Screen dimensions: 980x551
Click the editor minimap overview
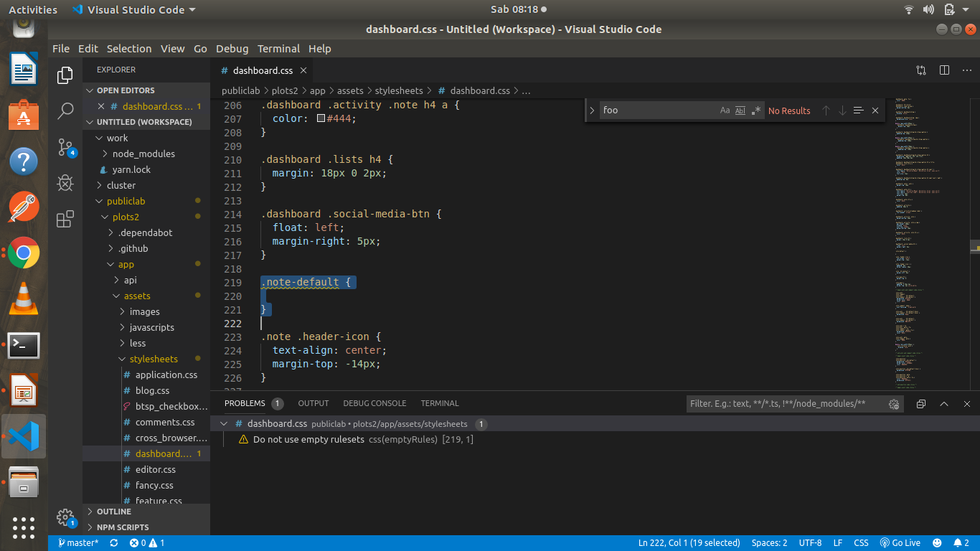[x=930, y=244]
